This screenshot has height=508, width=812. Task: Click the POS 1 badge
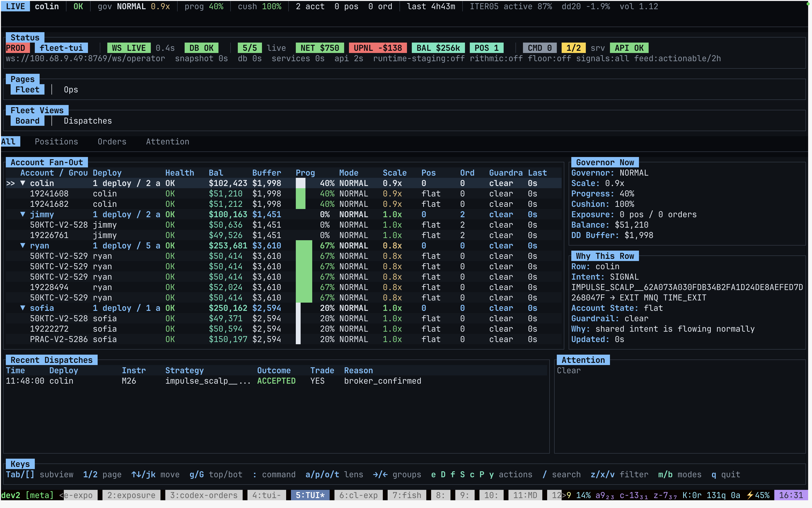click(486, 48)
